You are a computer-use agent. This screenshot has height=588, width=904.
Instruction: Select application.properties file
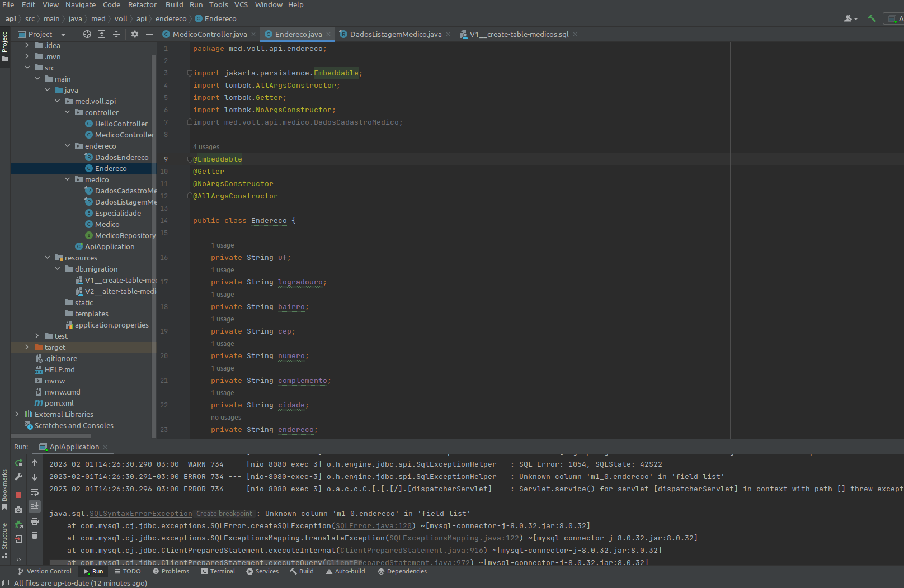click(x=107, y=325)
